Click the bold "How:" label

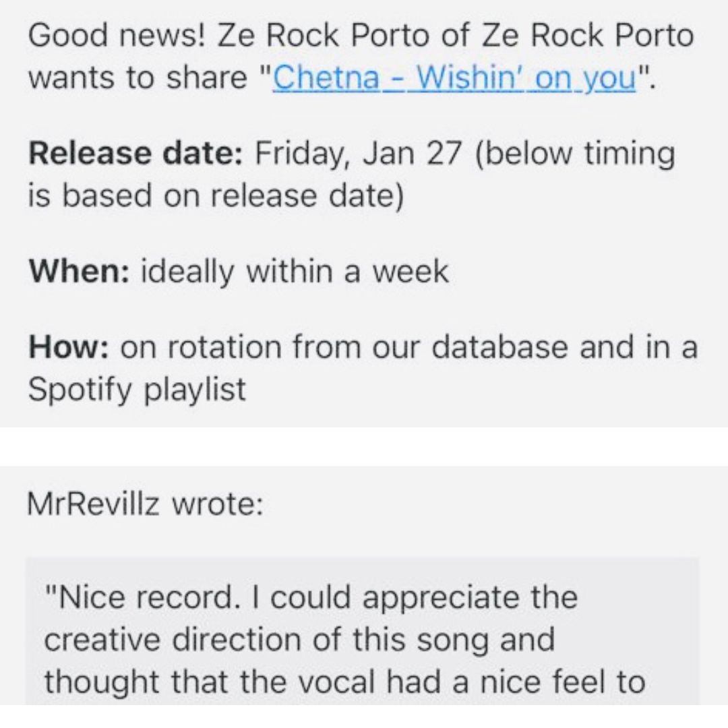tap(69, 347)
